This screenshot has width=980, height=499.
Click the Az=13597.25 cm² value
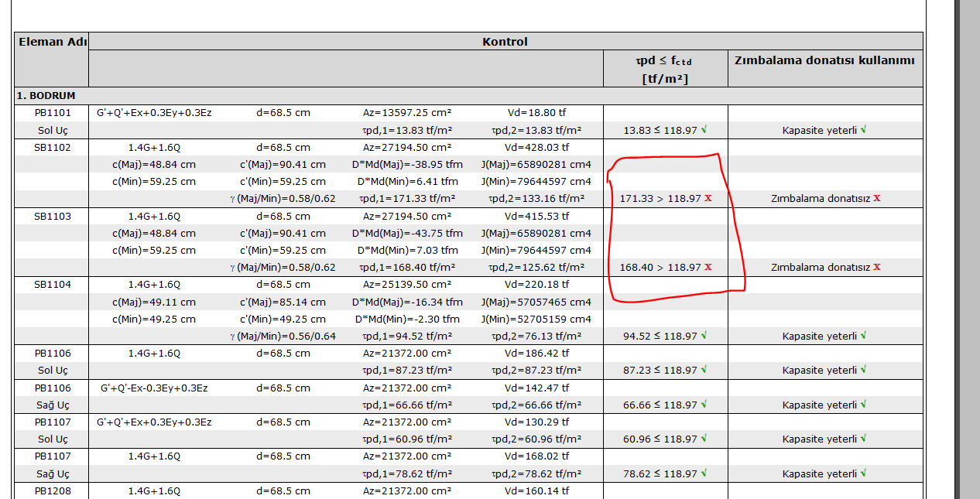406,113
